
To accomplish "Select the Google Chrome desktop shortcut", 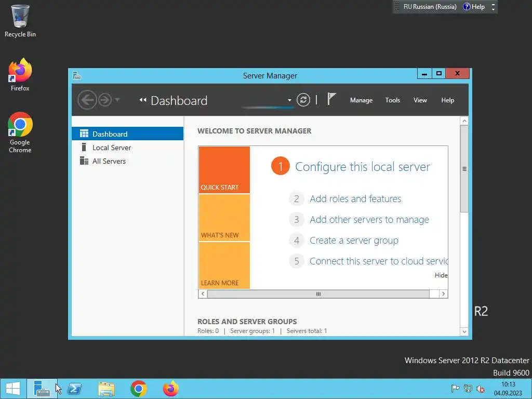I will click(20, 132).
